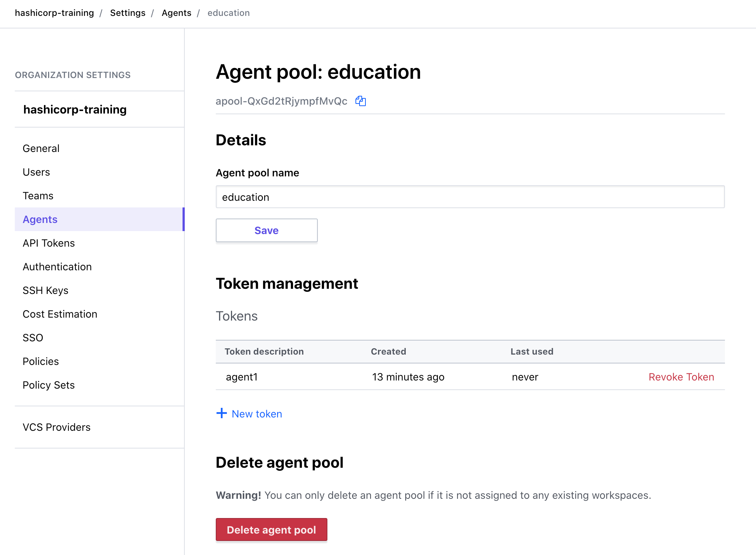Image resolution: width=756 pixels, height=555 pixels.
Task: Create a new token
Action: 256,414
